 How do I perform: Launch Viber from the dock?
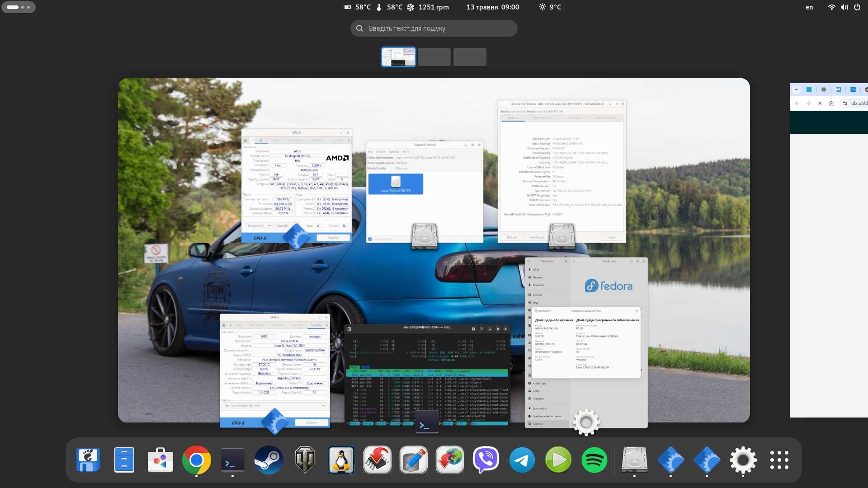click(x=486, y=460)
